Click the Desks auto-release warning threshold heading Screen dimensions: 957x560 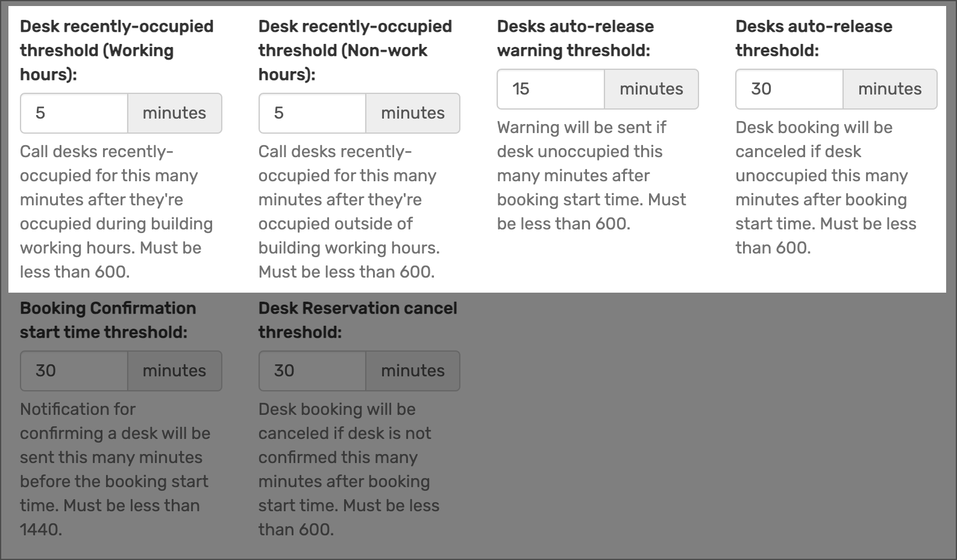(x=574, y=38)
